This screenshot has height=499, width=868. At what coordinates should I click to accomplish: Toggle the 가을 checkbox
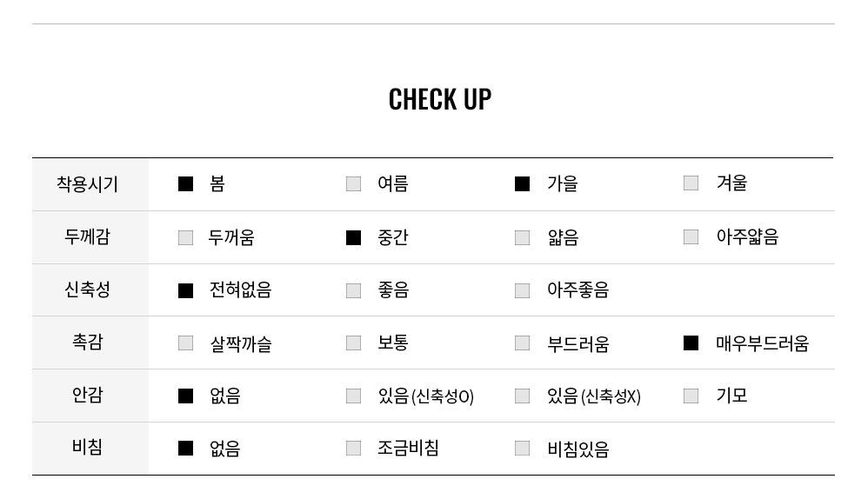[522, 183]
